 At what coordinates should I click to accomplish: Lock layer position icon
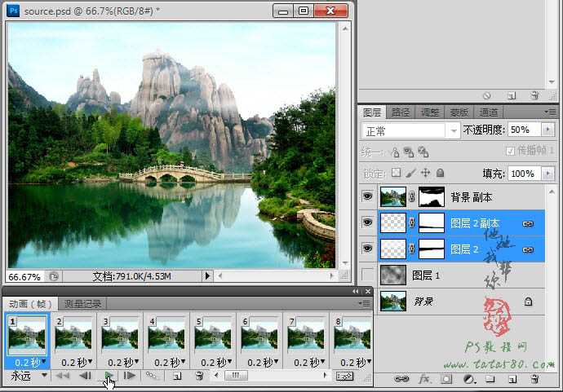pyautogui.click(x=425, y=173)
